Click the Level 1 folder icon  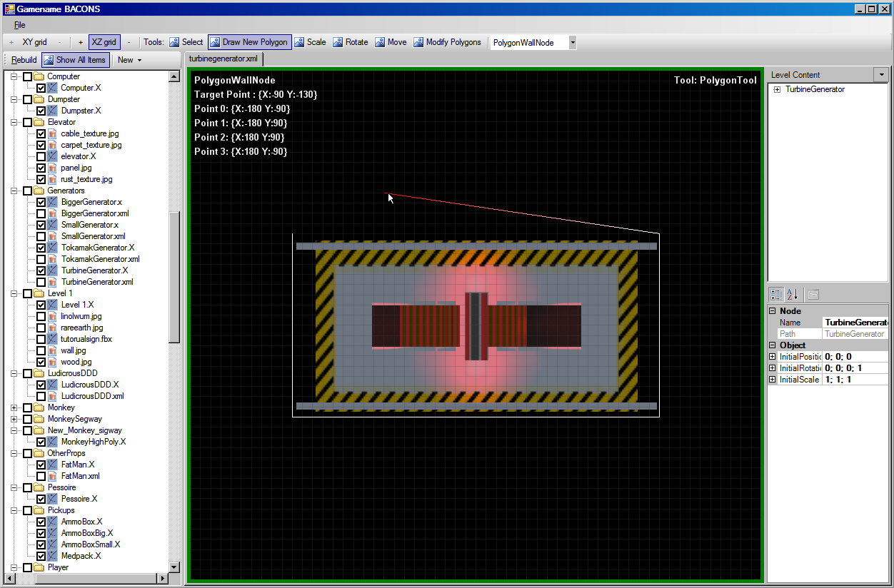(x=39, y=293)
